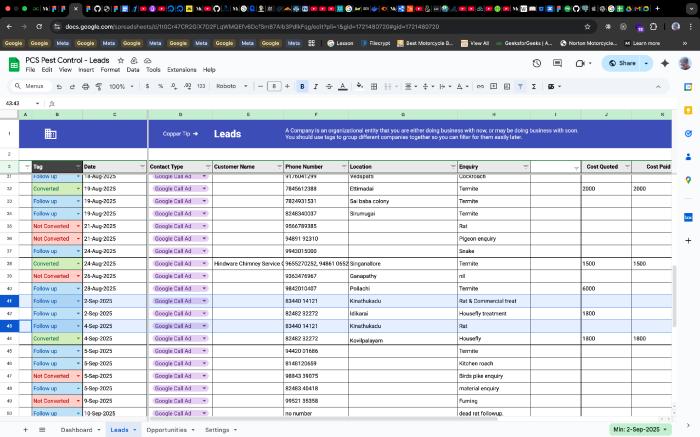Screen dimensions: 700x437
Task: Click the Gemini sparkle icon
Action: coord(665,63)
